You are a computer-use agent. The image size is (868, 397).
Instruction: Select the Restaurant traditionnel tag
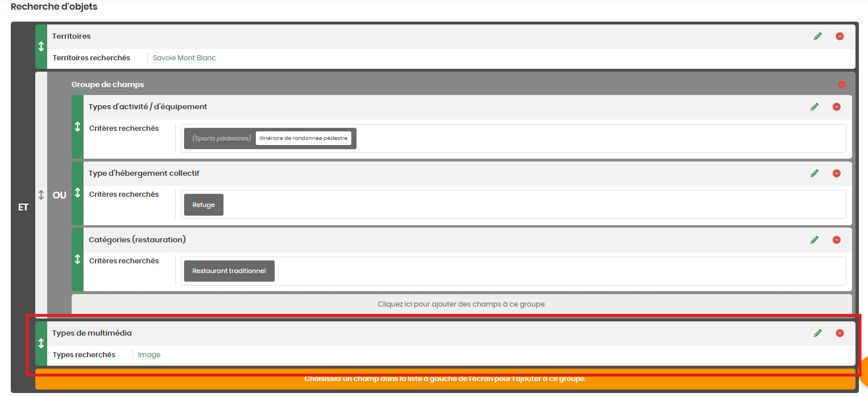(229, 271)
